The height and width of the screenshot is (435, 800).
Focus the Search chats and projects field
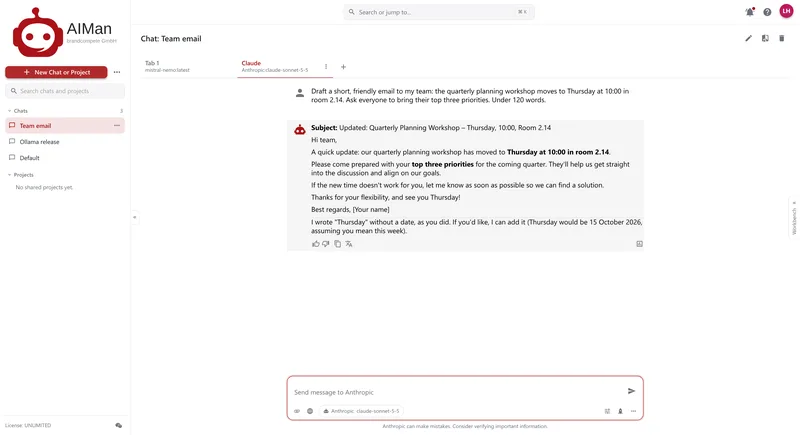65,91
